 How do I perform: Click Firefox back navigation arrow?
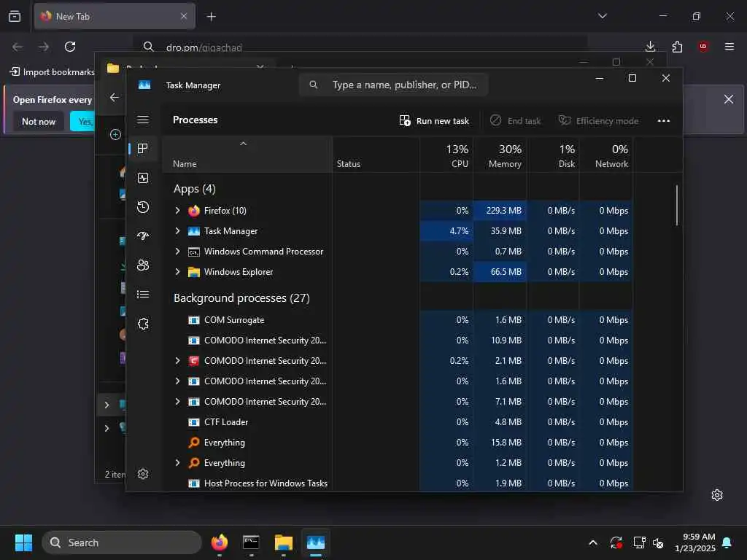(18, 47)
